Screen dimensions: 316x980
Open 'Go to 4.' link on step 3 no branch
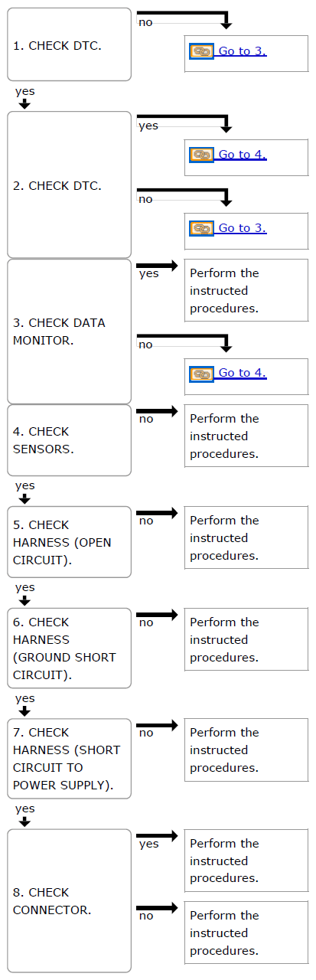[x=243, y=373]
